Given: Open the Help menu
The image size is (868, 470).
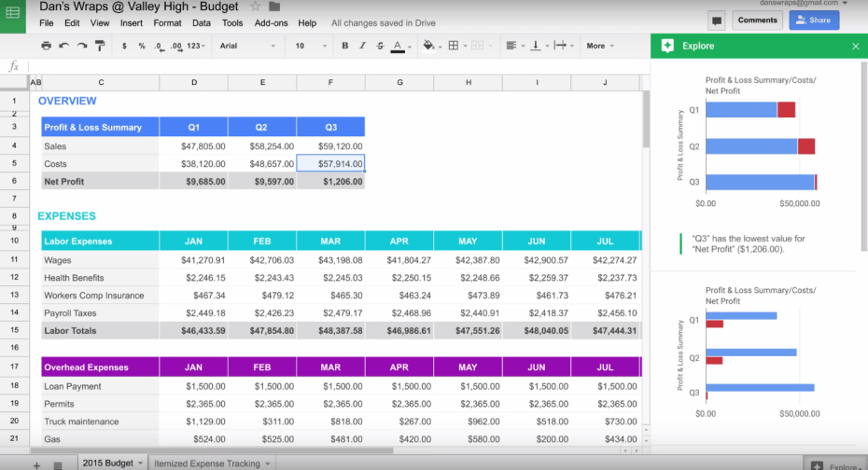Looking at the screenshot, I should (x=307, y=23).
